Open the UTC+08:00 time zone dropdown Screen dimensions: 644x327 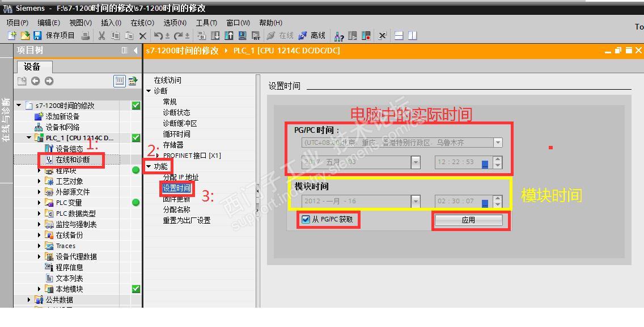coord(498,142)
